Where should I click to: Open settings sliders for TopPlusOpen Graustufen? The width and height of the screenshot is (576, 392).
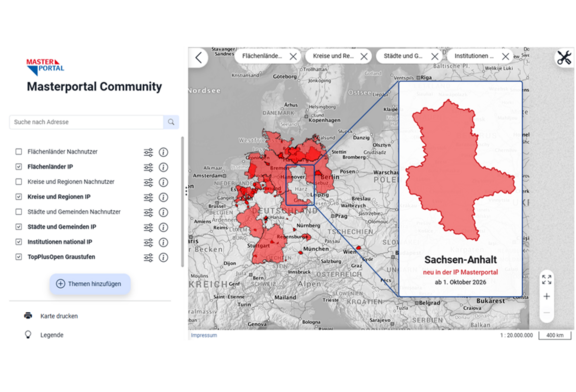pos(148,258)
